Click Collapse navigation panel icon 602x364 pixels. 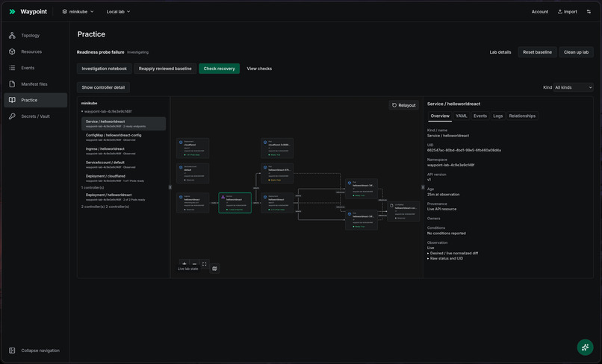click(12, 351)
